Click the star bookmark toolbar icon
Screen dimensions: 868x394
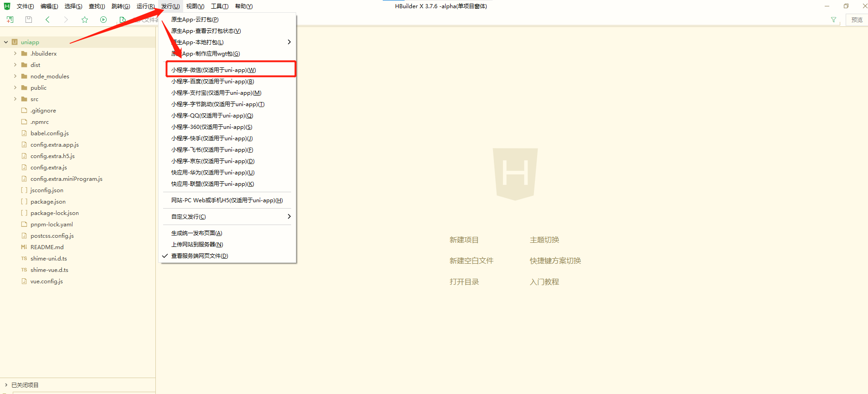[85, 20]
